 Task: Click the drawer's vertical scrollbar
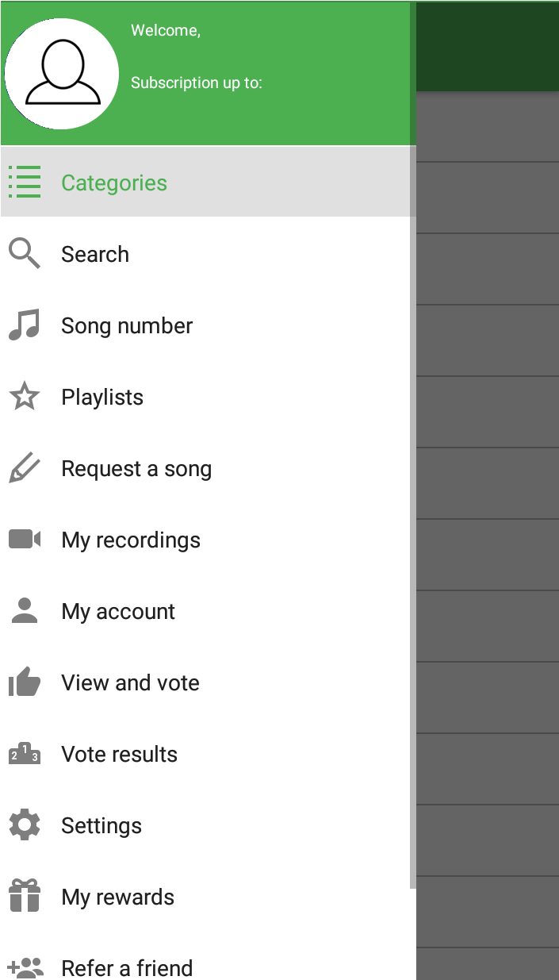(x=412, y=516)
